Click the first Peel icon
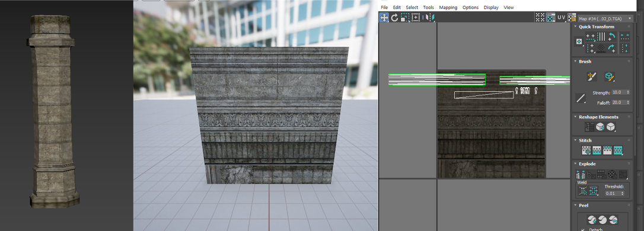The height and width of the screenshot is (231, 644). (592, 220)
